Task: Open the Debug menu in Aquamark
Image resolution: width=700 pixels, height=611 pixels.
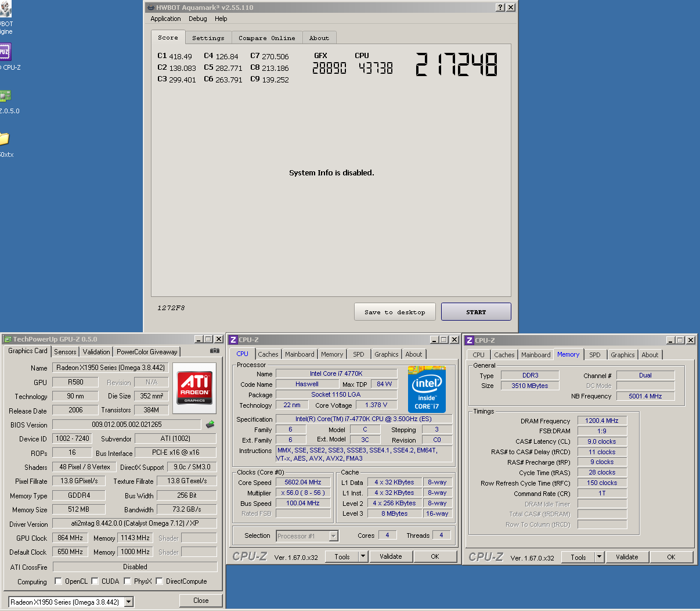Action: (x=198, y=19)
